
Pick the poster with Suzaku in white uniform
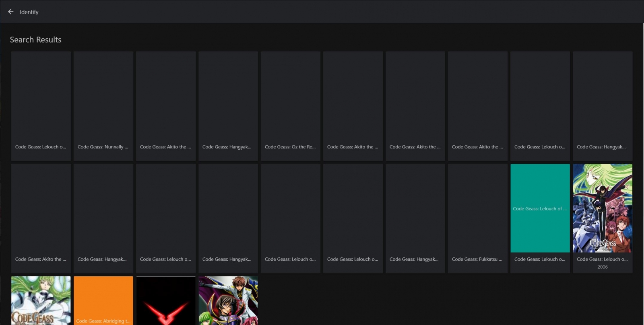(228, 300)
